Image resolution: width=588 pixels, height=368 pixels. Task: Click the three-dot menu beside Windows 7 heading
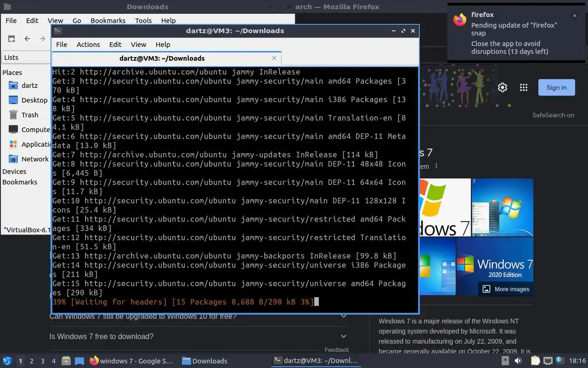pos(436,166)
